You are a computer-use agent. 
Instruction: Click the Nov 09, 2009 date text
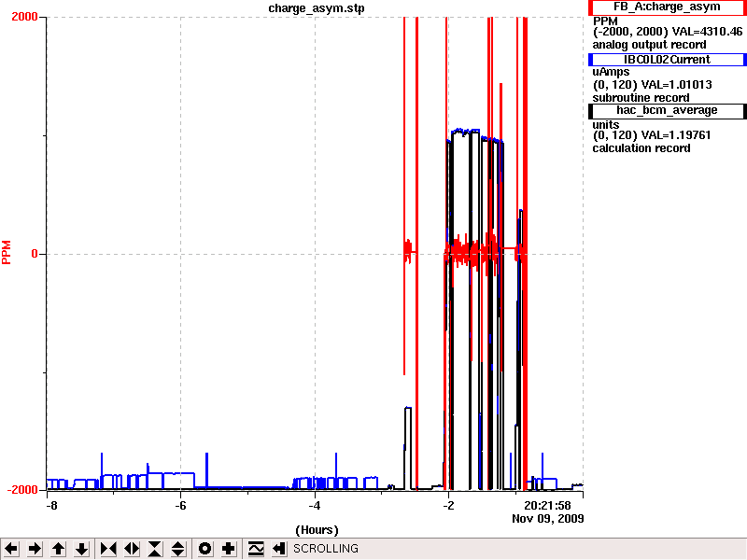tap(548, 519)
